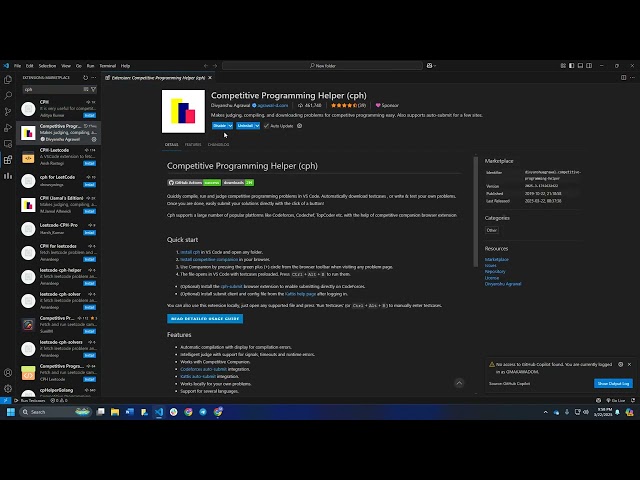The width and height of the screenshot is (640, 480).
Task: Toggle secondary side bar visibility
Action: [589, 66]
